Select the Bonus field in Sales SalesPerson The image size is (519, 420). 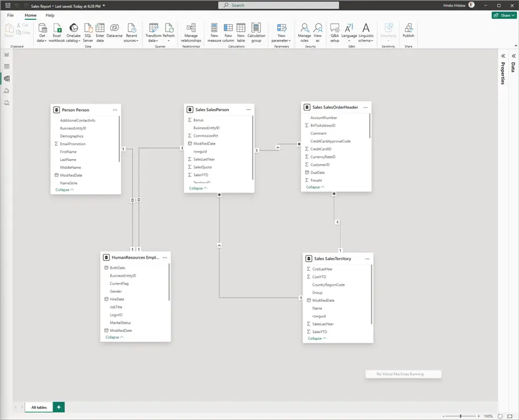click(198, 120)
